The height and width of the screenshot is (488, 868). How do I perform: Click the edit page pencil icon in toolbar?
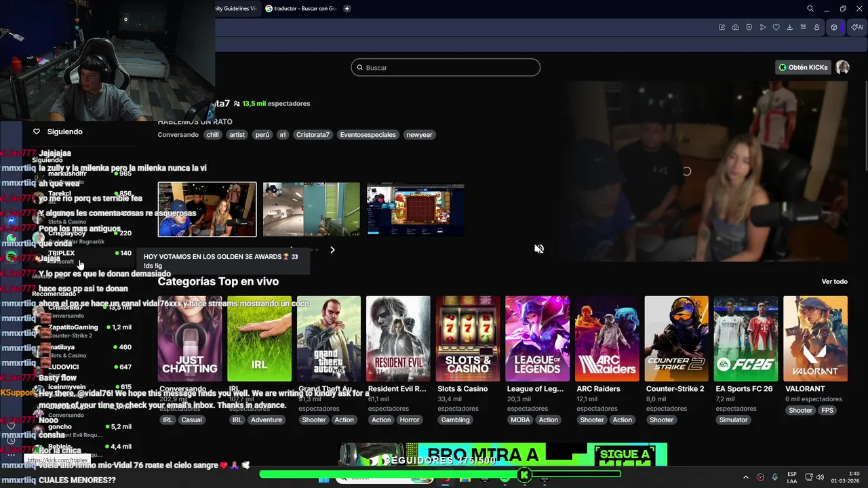[722, 28]
